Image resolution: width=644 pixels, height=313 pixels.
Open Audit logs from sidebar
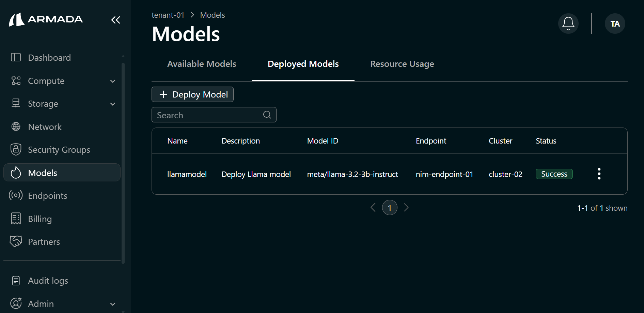click(x=62, y=281)
